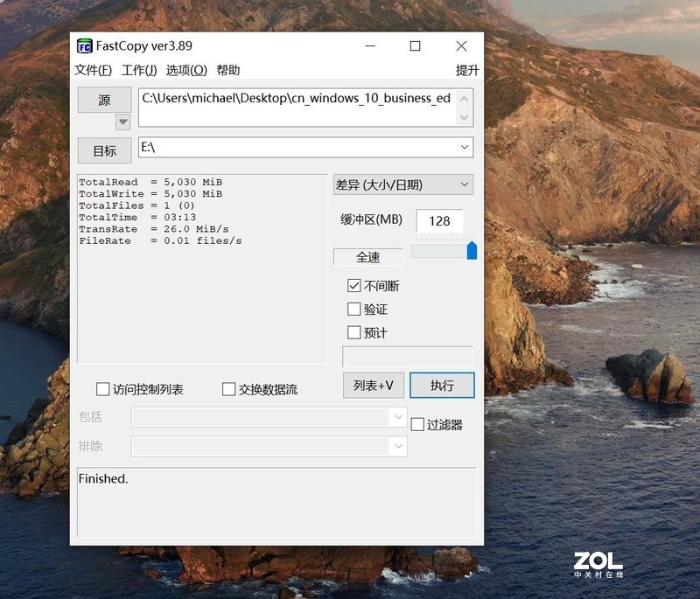Viewport: 700px width, 599px height.
Task: Enable the 交换数据流 checkbox
Action: pyautogui.click(x=228, y=389)
